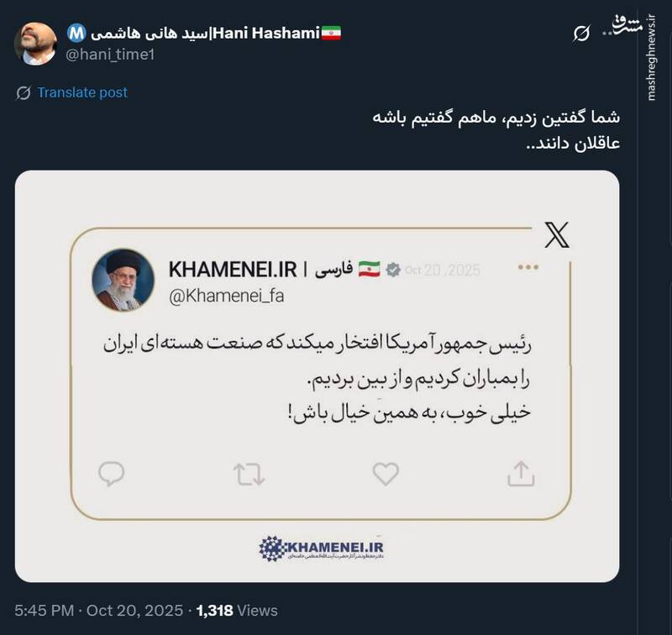
Task: Click the KHAMENEI.IR logo at image bottom
Action: (x=320, y=548)
